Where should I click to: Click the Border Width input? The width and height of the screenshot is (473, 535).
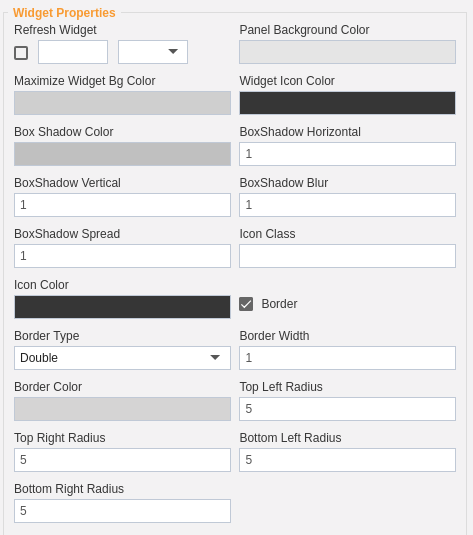347,358
